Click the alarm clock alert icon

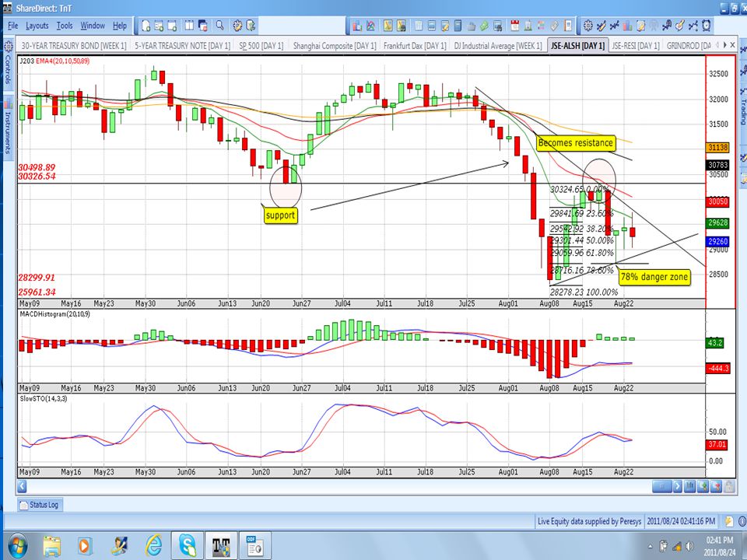(x=707, y=26)
